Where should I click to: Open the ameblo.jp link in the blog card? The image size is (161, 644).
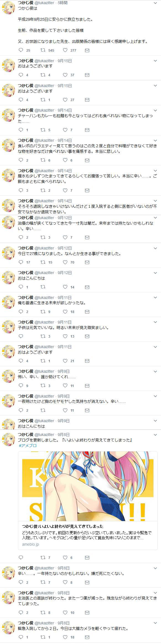(30, 544)
